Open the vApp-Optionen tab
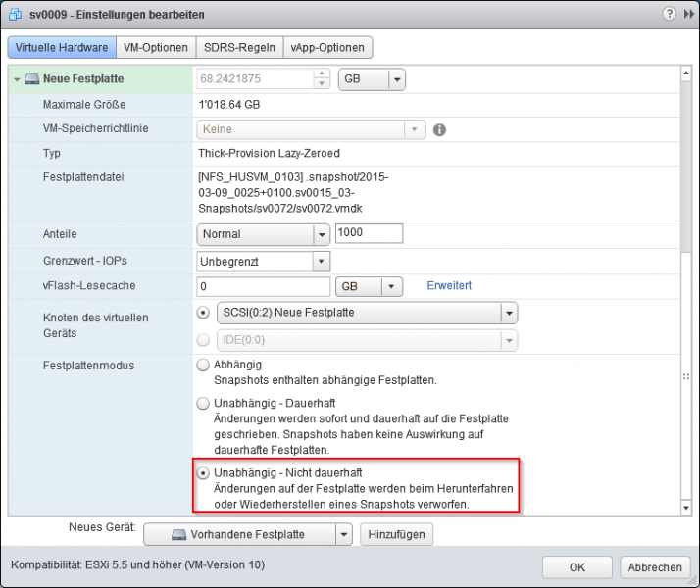The image size is (700, 588). tap(327, 47)
